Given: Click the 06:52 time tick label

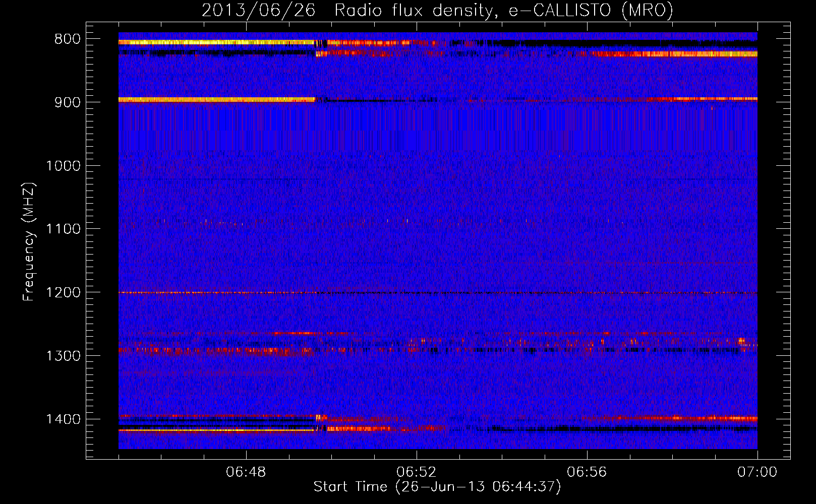Looking at the screenshot, I should [417, 472].
